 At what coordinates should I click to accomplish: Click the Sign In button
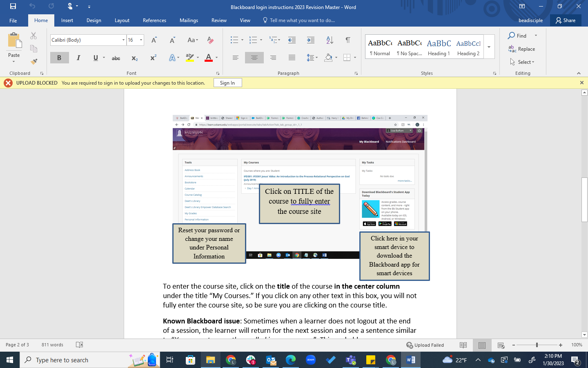tap(227, 83)
